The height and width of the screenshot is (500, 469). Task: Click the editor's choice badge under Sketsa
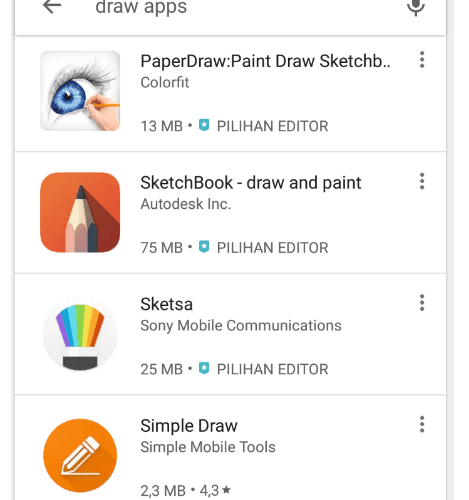tap(263, 369)
